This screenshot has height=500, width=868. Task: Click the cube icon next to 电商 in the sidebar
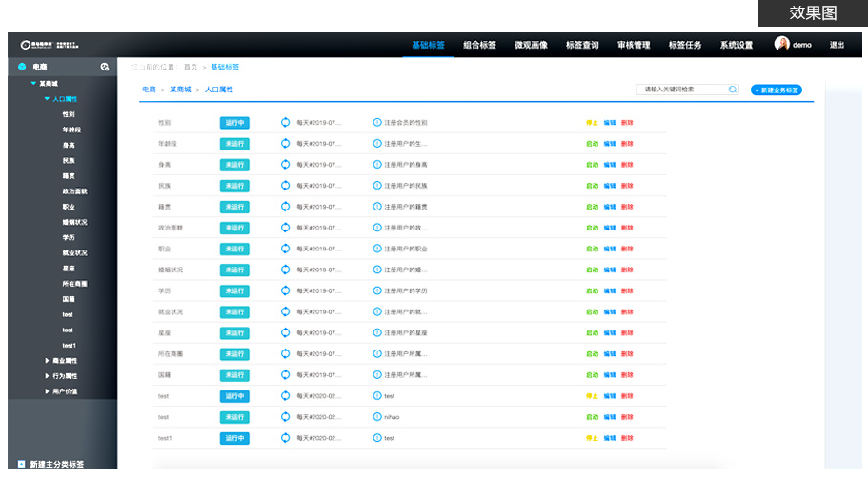click(x=22, y=67)
